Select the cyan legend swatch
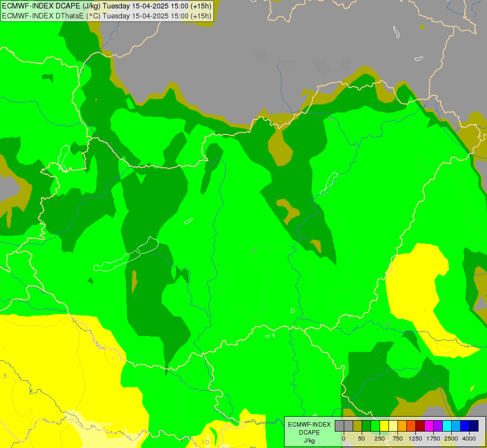This screenshot has width=487, height=448. coord(447,426)
